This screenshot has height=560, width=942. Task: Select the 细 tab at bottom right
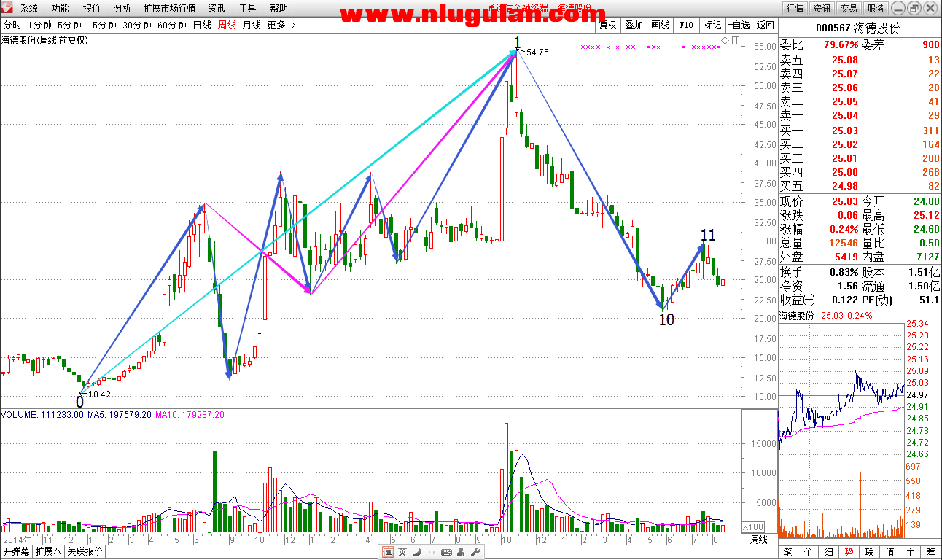828,552
